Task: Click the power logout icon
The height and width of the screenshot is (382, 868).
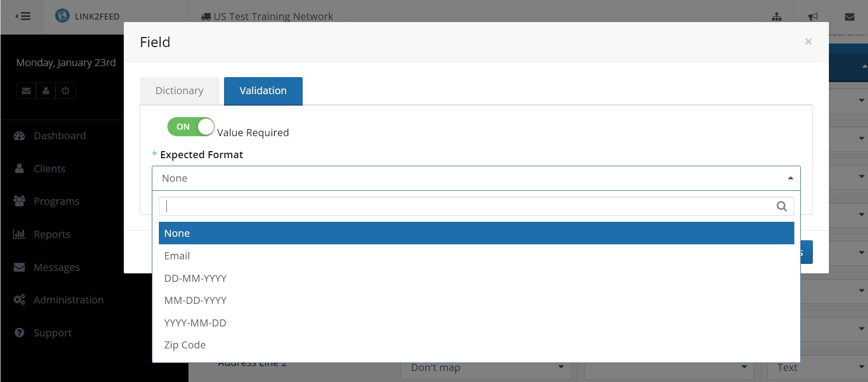Action: [65, 91]
